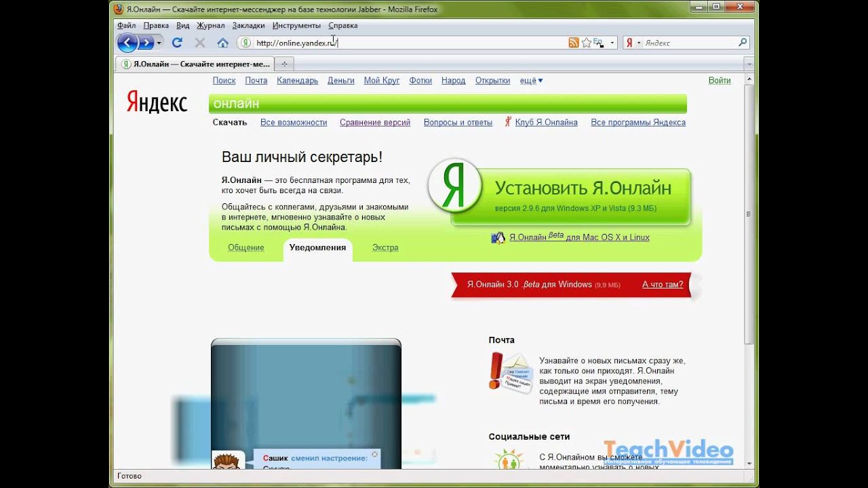Click the search magnifier icon

pyautogui.click(x=743, y=43)
